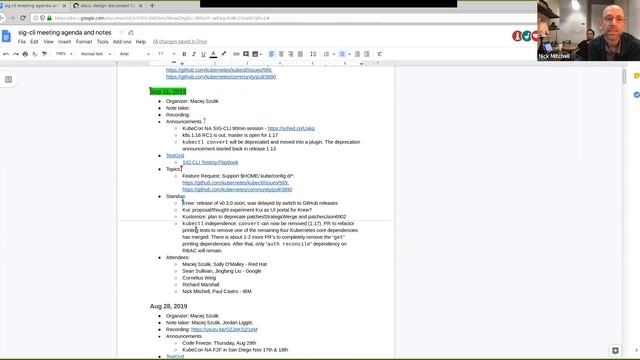Open the Help menu
Viewport: 640px width, 360px height.
click(x=141, y=42)
